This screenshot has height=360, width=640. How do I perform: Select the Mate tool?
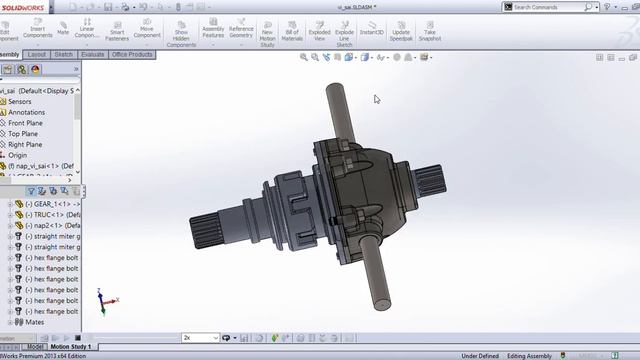pos(63,28)
